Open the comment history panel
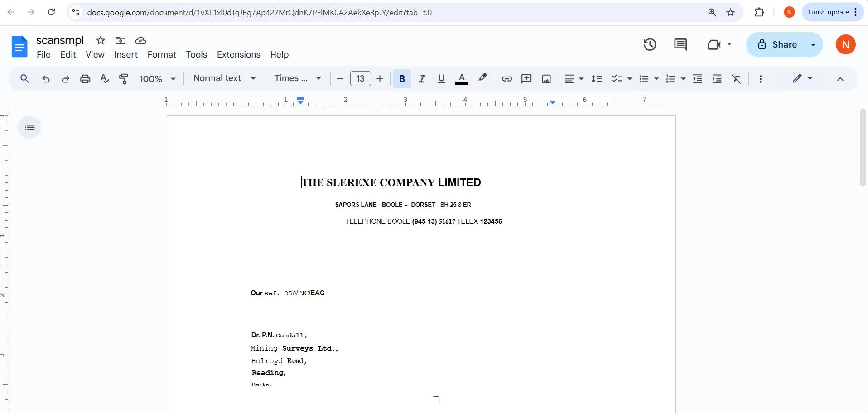 click(680, 44)
